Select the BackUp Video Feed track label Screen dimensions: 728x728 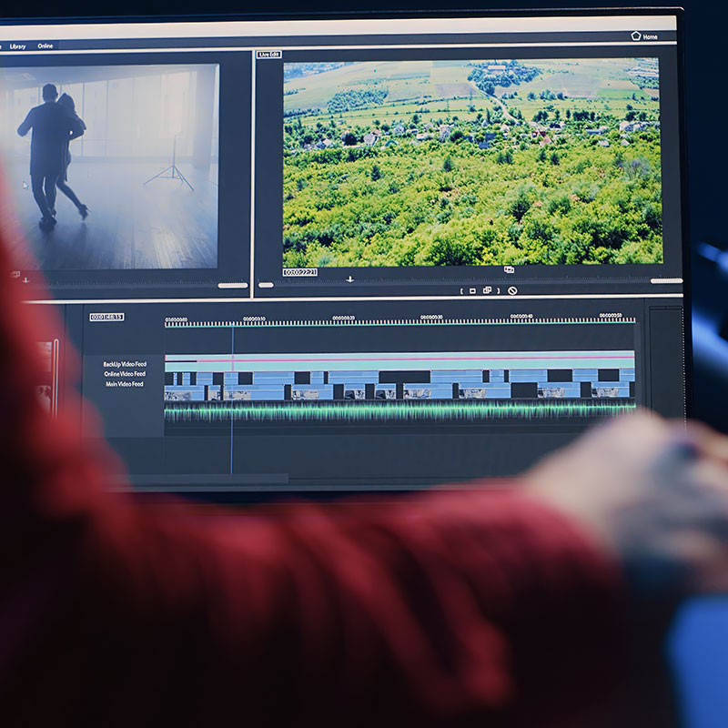pos(125,364)
